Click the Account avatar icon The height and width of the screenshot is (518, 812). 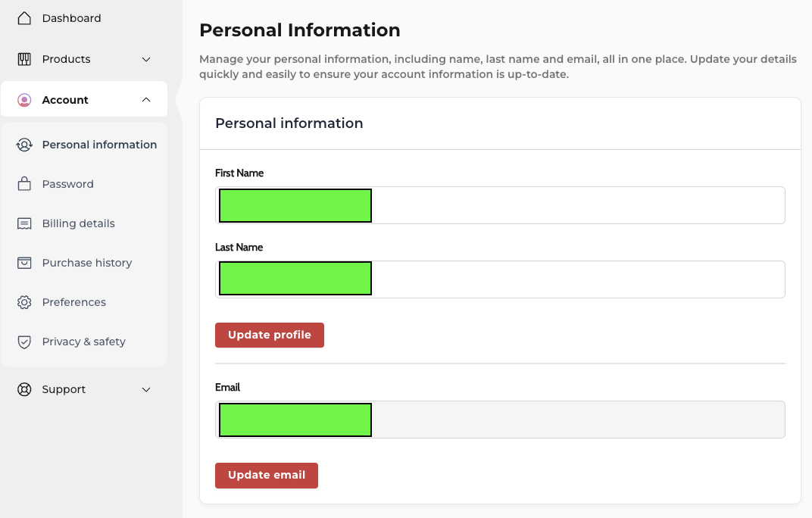tap(24, 100)
